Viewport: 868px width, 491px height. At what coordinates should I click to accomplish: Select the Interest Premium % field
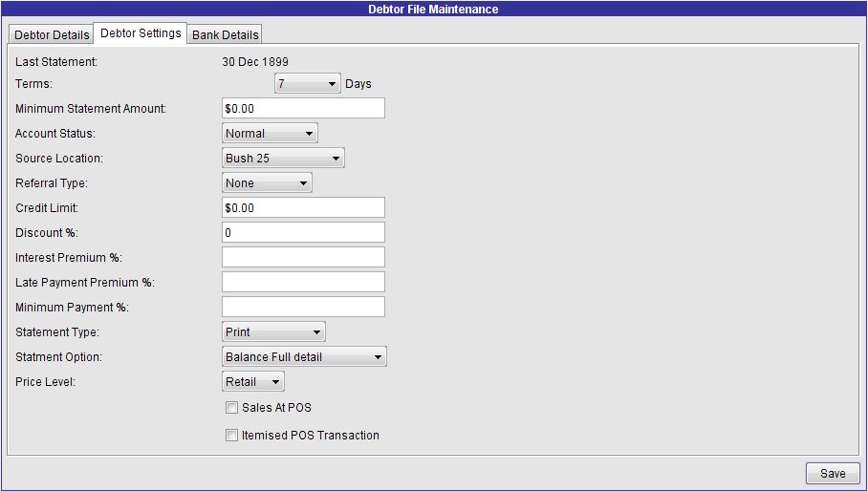[x=303, y=258]
